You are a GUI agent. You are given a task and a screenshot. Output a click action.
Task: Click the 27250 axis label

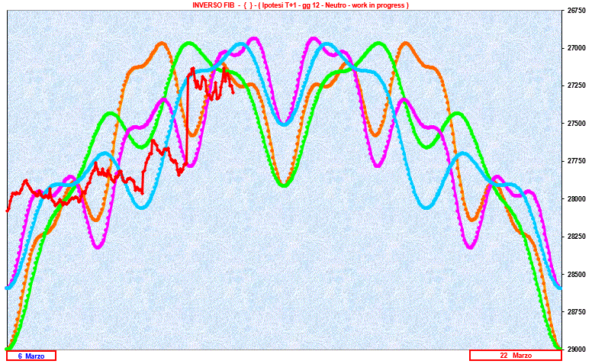pyautogui.click(x=576, y=85)
